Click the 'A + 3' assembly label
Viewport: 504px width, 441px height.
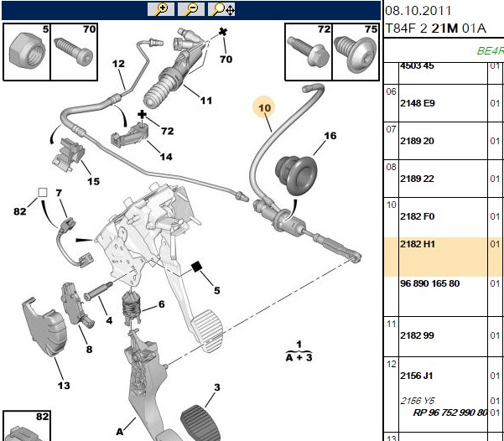(x=299, y=357)
